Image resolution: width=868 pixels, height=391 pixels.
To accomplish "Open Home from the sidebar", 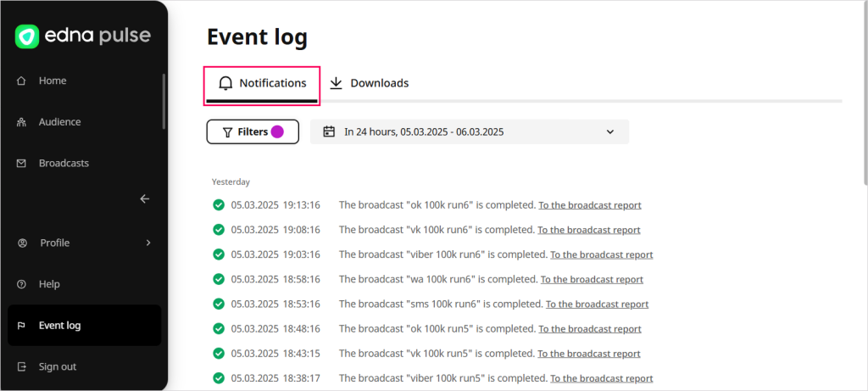I will tap(52, 81).
